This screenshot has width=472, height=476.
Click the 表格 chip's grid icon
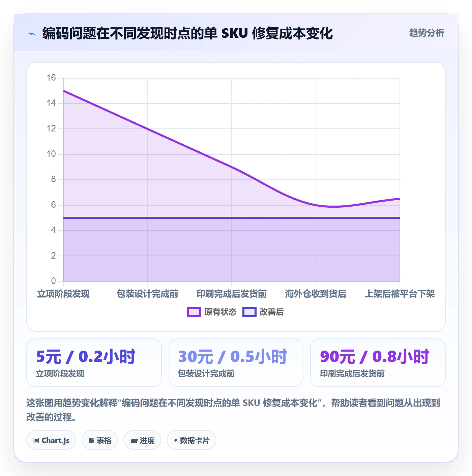point(91,440)
